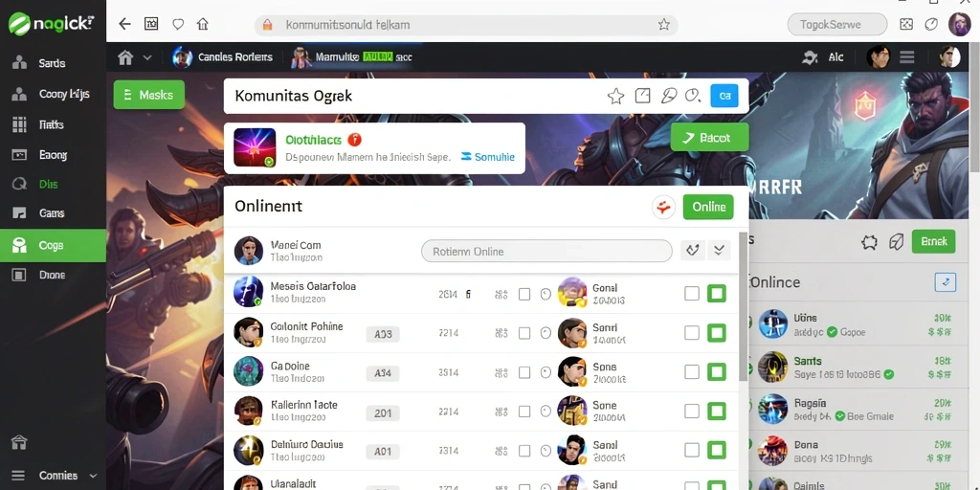Image resolution: width=980 pixels, height=490 pixels.
Task: Expand the chevron dropdown beside search
Action: pos(719,251)
